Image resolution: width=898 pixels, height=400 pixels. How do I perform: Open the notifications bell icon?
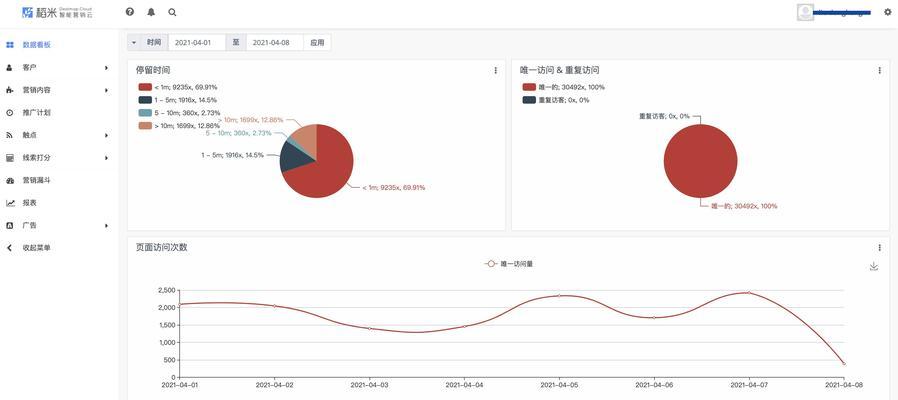(151, 12)
